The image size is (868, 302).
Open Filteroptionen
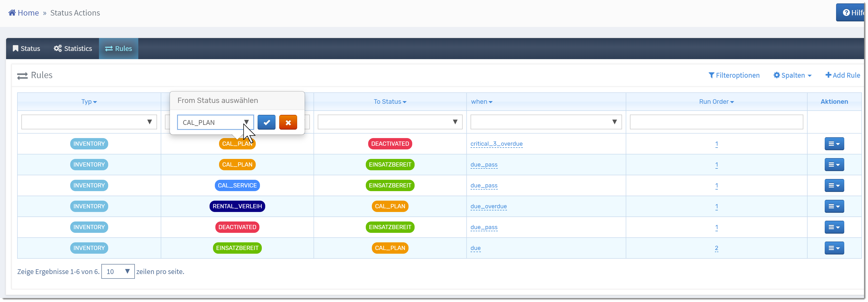(x=734, y=75)
